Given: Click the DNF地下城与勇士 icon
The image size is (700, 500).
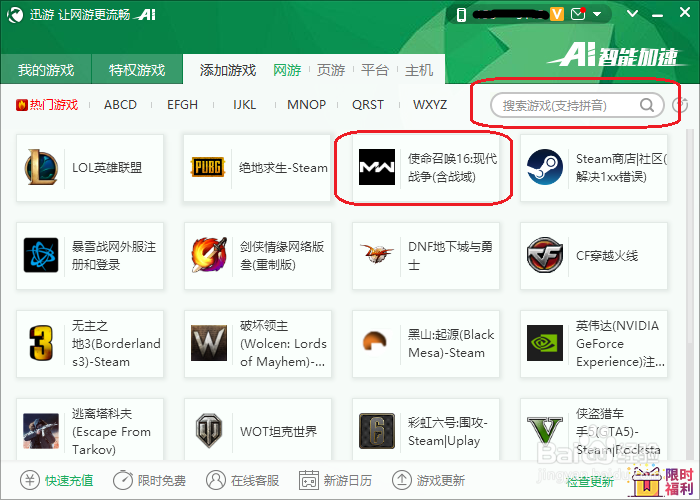Looking at the screenshot, I should pos(377,254).
